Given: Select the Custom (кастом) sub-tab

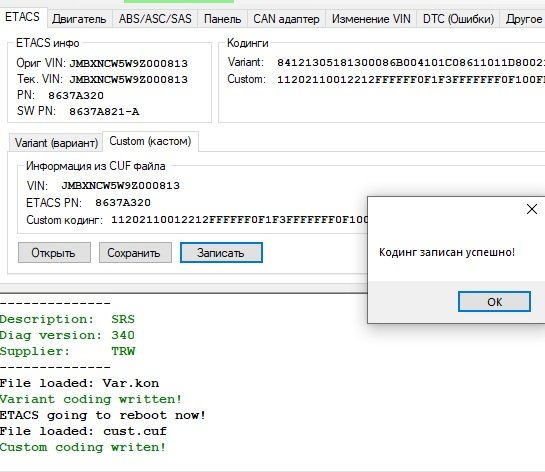Looking at the screenshot, I should (150, 141).
